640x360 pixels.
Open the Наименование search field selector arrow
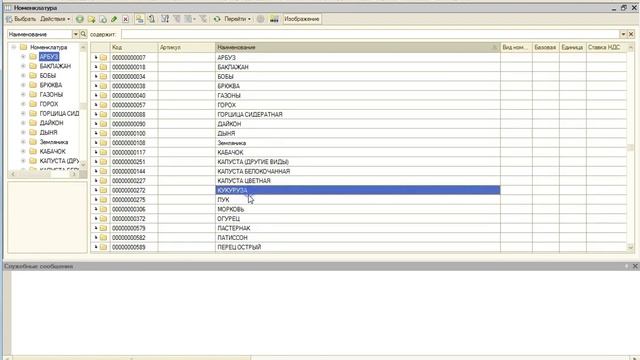[76, 34]
